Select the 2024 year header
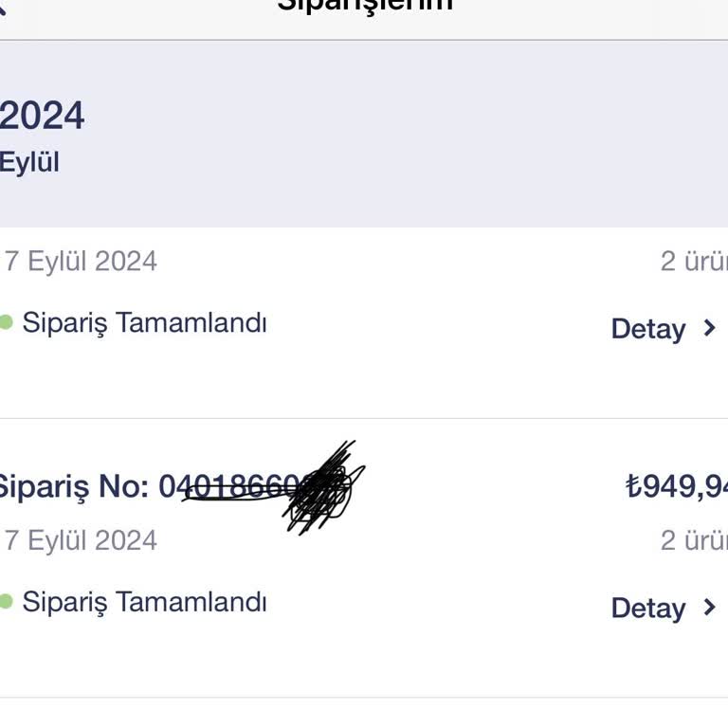The width and height of the screenshot is (728, 728). pos(43,117)
